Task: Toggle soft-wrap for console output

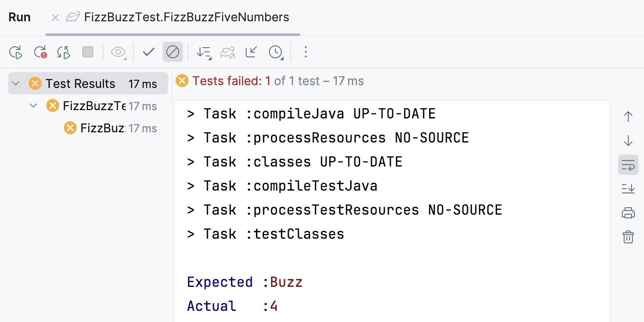Action: [628, 164]
